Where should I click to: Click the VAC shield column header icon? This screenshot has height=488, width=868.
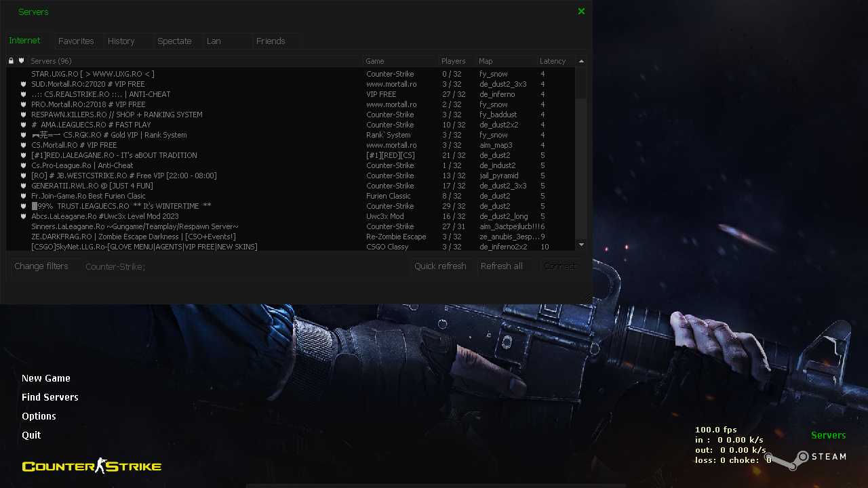coord(21,61)
